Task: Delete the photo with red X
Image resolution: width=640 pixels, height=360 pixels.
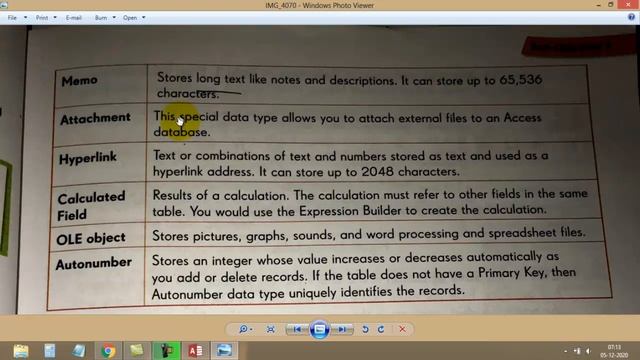Action: 402,329
